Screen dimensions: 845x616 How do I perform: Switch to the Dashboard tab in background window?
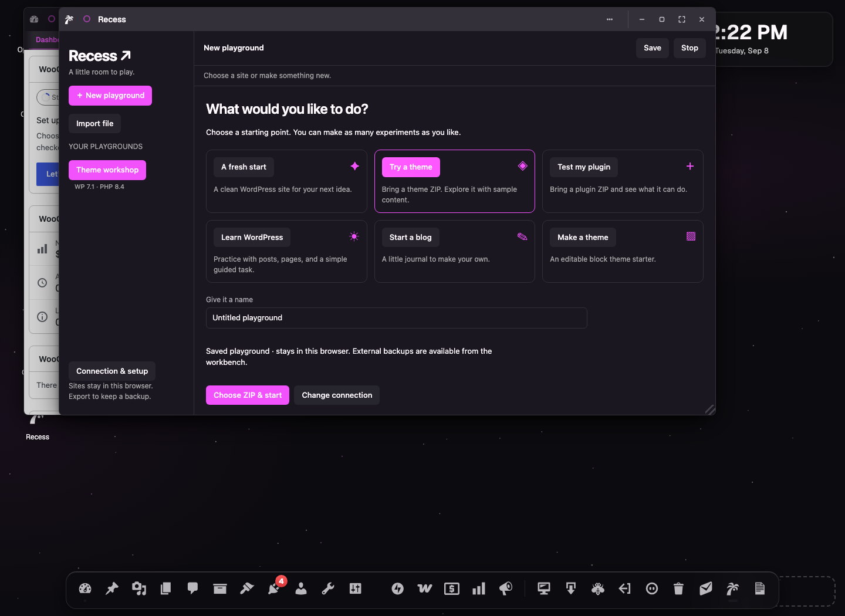[x=47, y=40]
